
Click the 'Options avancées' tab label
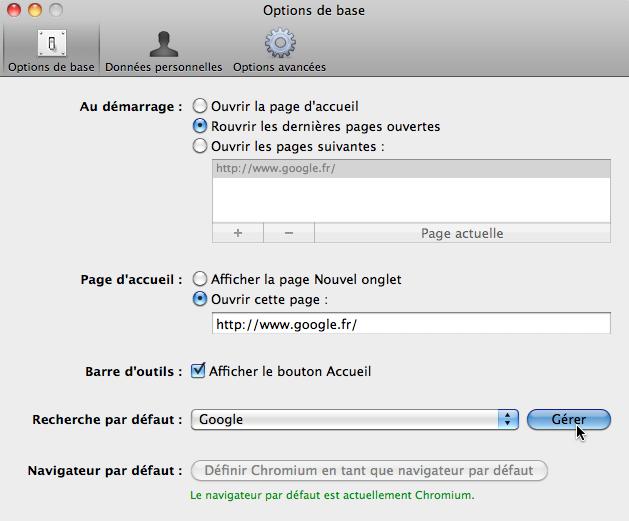(x=280, y=67)
